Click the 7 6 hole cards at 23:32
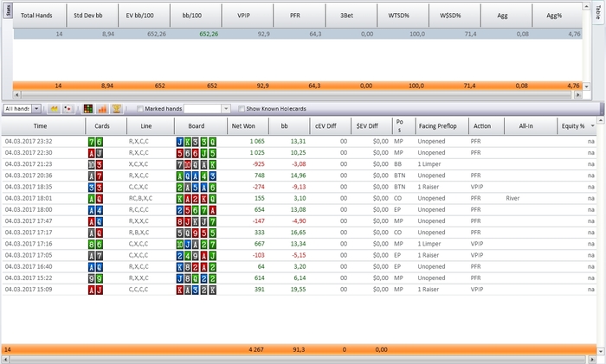Screen dimensions: 606x364 pos(95,142)
